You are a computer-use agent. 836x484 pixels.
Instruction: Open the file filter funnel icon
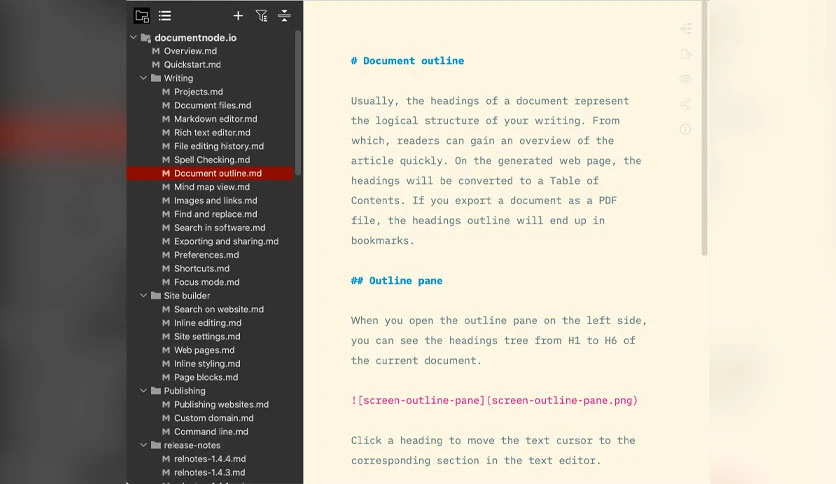(x=261, y=16)
